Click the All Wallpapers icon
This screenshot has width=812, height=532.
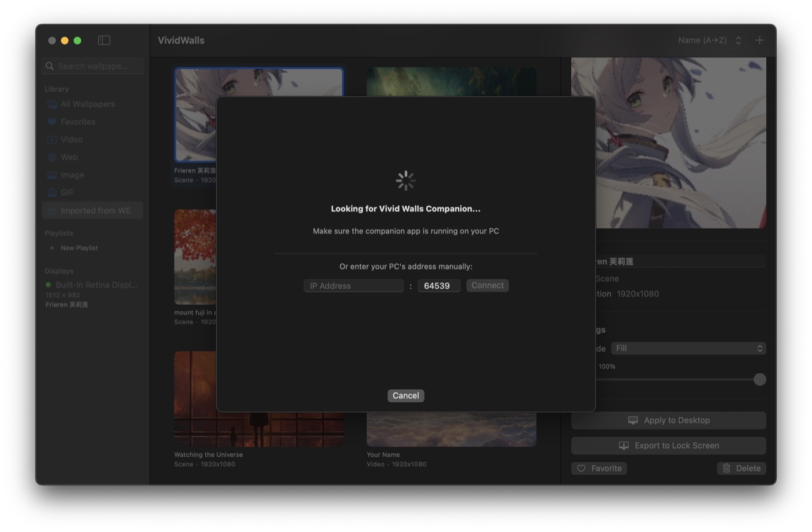pos(52,104)
